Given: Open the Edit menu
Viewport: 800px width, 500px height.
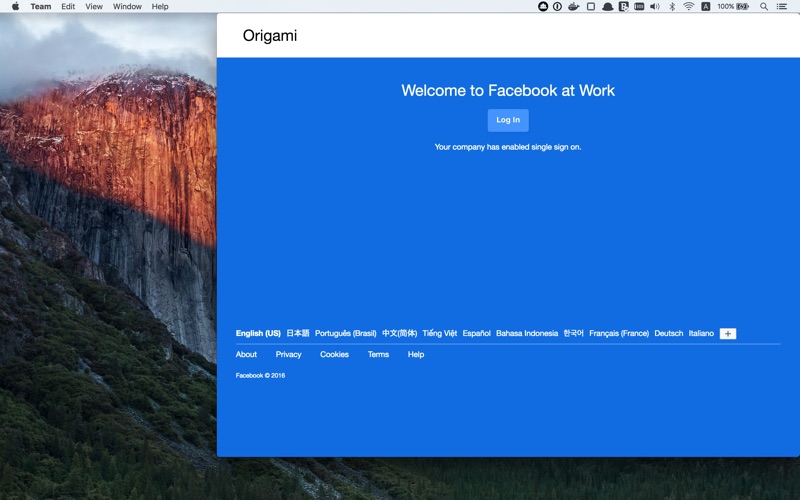Looking at the screenshot, I should pos(68,7).
